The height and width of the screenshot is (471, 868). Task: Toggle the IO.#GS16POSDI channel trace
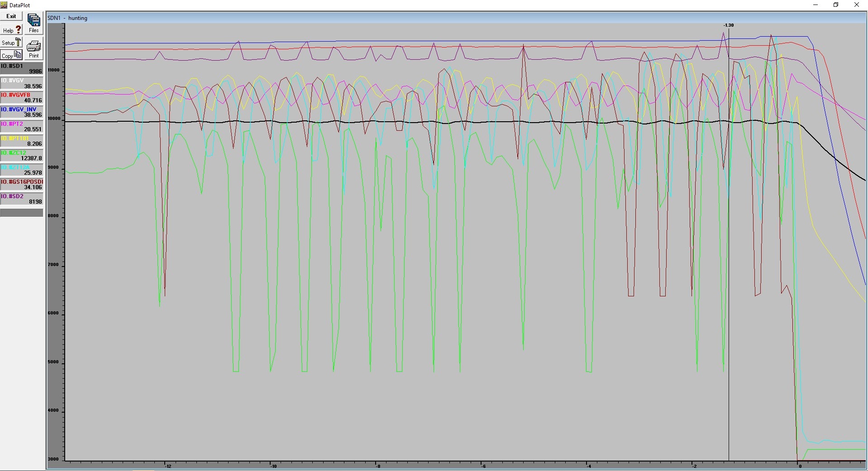(21, 184)
